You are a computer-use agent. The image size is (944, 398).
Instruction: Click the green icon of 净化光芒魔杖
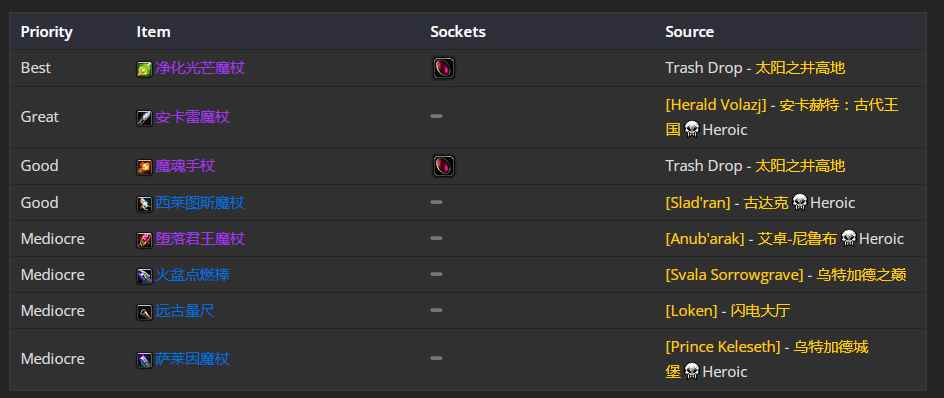[x=144, y=69]
